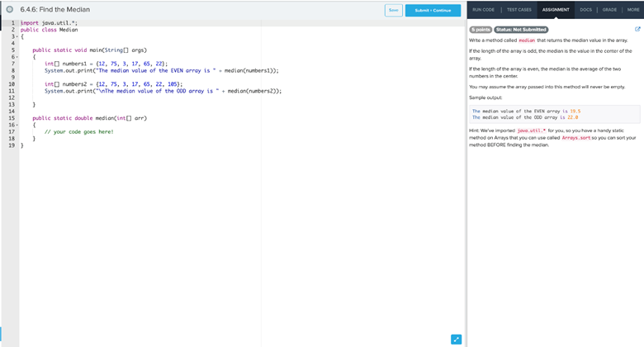Click the 5 points badge
644x347 pixels.
(x=480, y=30)
